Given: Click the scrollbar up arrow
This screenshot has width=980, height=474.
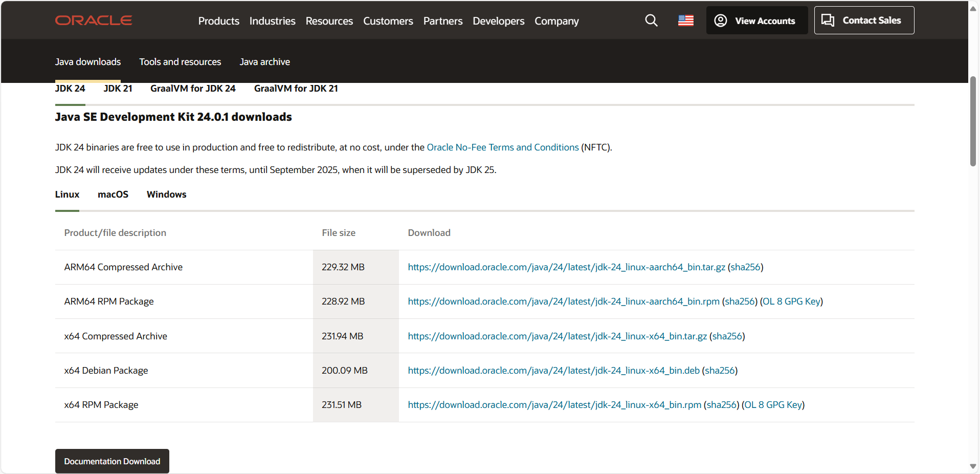Looking at the screenshot, I should [x=973, y=9].
